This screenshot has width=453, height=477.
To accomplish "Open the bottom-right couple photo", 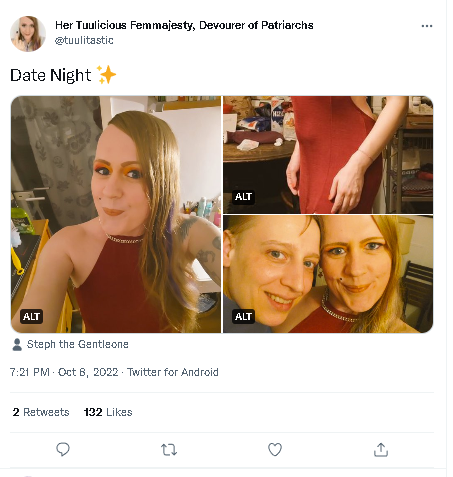I will 328,274.
